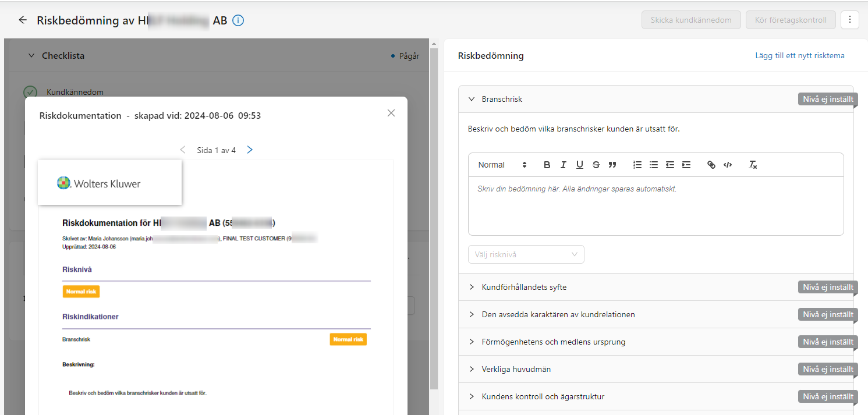Screen dimensions: 868x415
Task: Toggle underline formatting in the editor
Action: (580, 165)
